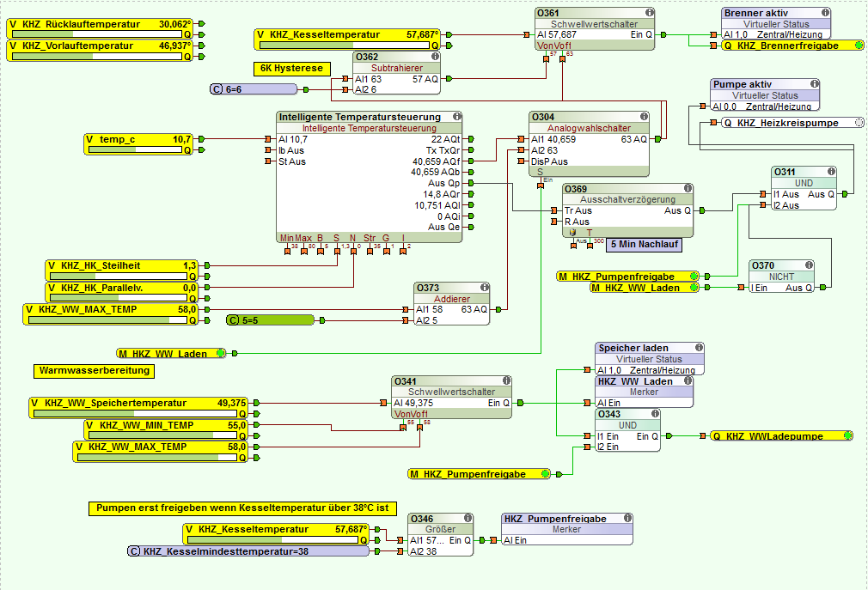The width and height of the screenshot is (868, 590).
Task: Select V KHZ_HK_Parallelv. input block
Action: click(122, 293)
